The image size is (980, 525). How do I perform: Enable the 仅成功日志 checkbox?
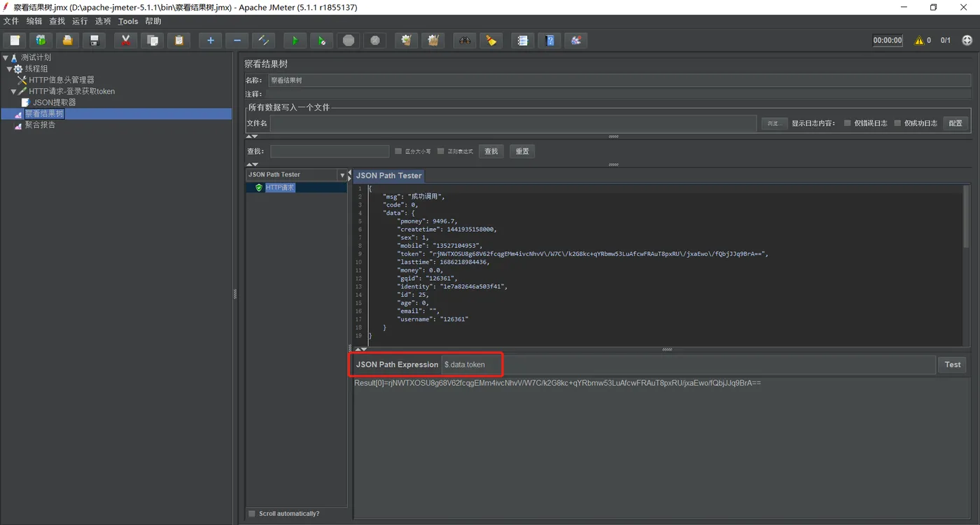pos(897,123)
